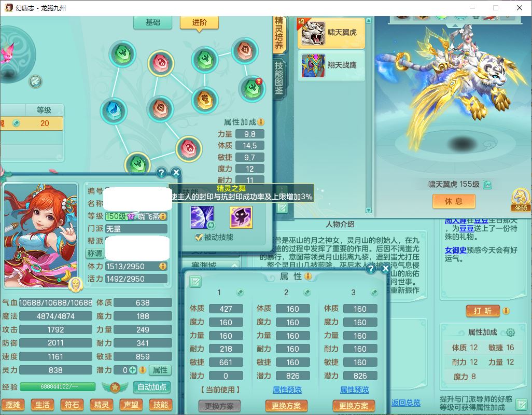Open the 技能图鉴 vertical tab
The height and width of the screenshot is (415, 532).
click(x=279, y=78)
